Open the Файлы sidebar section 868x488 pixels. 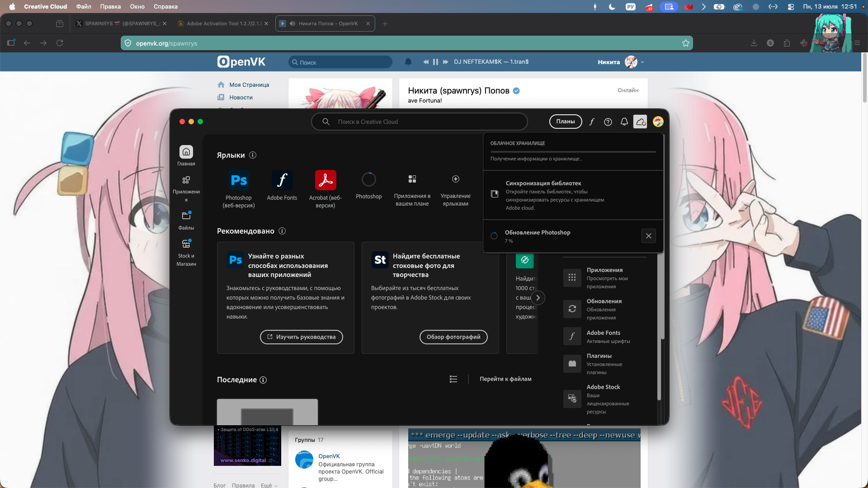click(186, 221)
